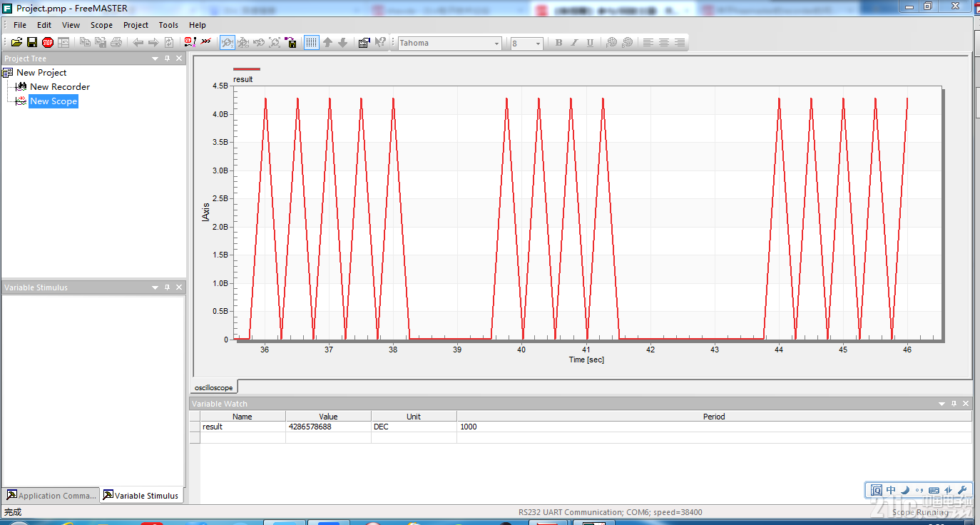Click the context help cursor icon
980x525 pixels.
coord(380,43)
